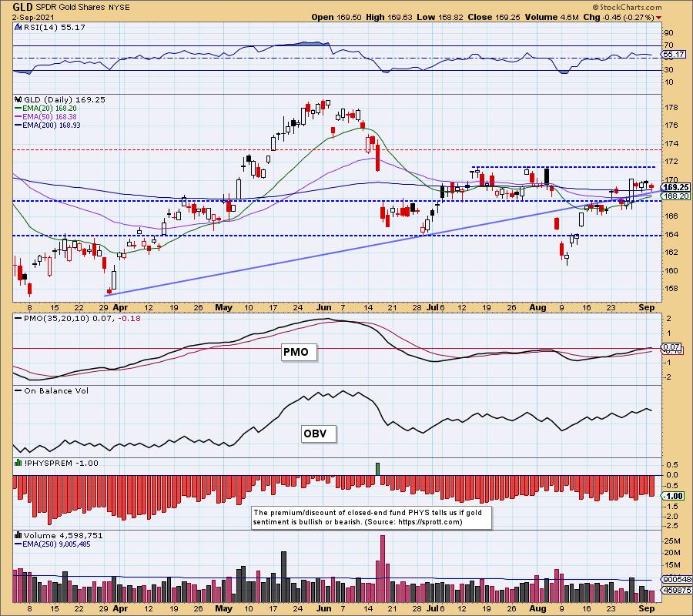Image resolution: width=693 pixels, height=616 pixels.
Task: Click the green positive PHYSPREM bar
Action: (x=377, y=469)
